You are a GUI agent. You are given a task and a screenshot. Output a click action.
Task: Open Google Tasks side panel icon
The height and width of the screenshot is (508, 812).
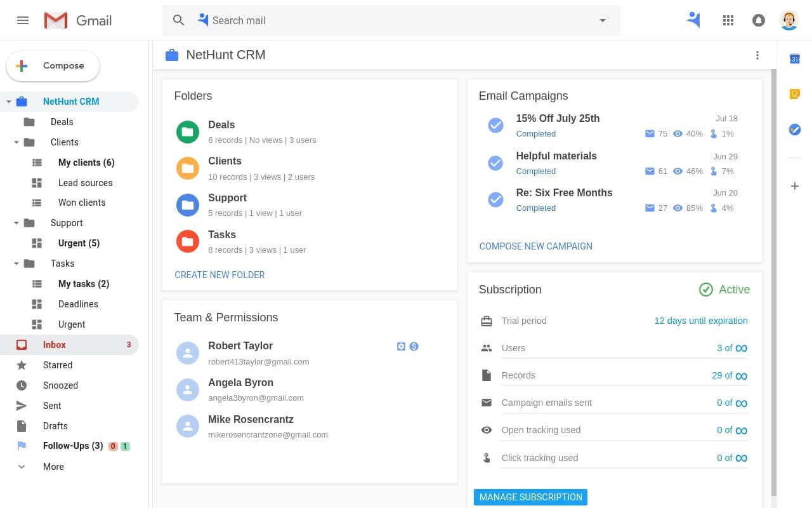(794, 130)
